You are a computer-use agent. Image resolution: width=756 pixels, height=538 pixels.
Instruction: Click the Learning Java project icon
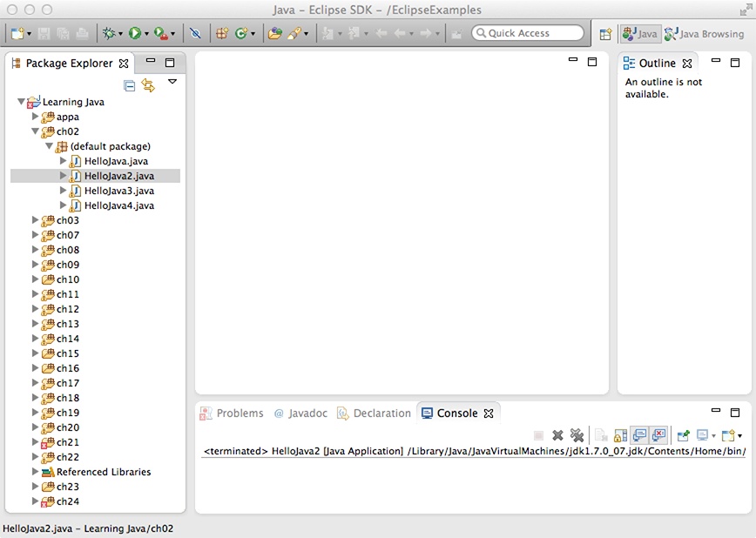coord(33,102)
